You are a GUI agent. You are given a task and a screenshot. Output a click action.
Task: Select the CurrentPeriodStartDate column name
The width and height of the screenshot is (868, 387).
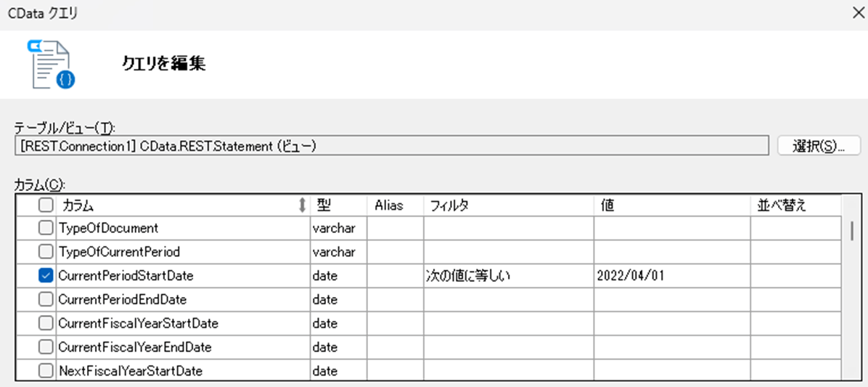(x=126, y=276)
